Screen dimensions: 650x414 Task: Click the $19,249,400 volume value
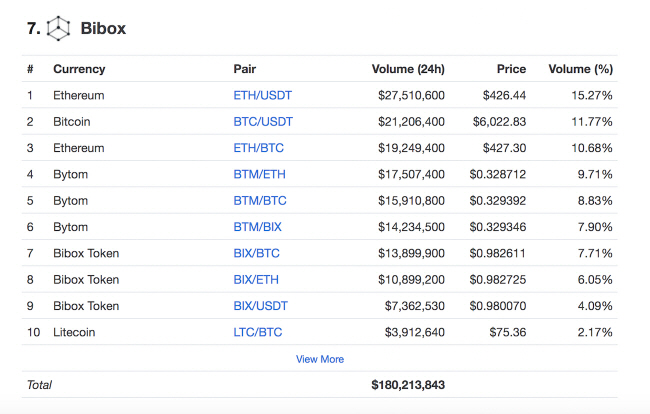click(x=411, y=148)
